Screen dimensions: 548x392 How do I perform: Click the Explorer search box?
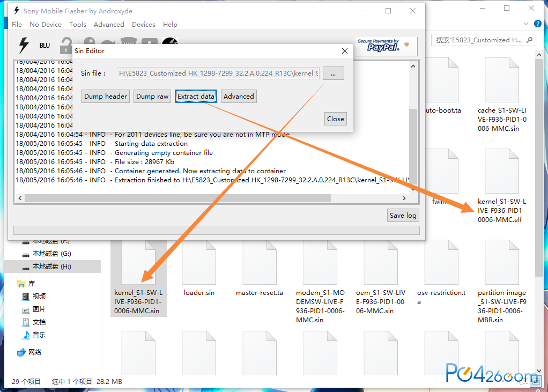483,40
